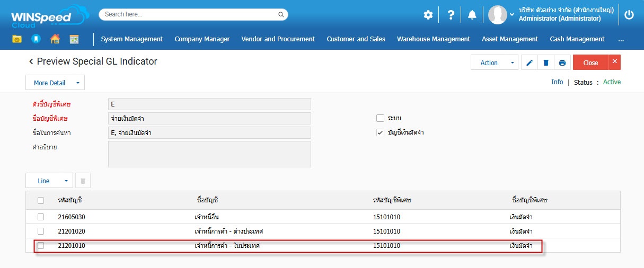The image size is (644, 268).
Task: Print the Special GL Indicator record
Action: 562,62
